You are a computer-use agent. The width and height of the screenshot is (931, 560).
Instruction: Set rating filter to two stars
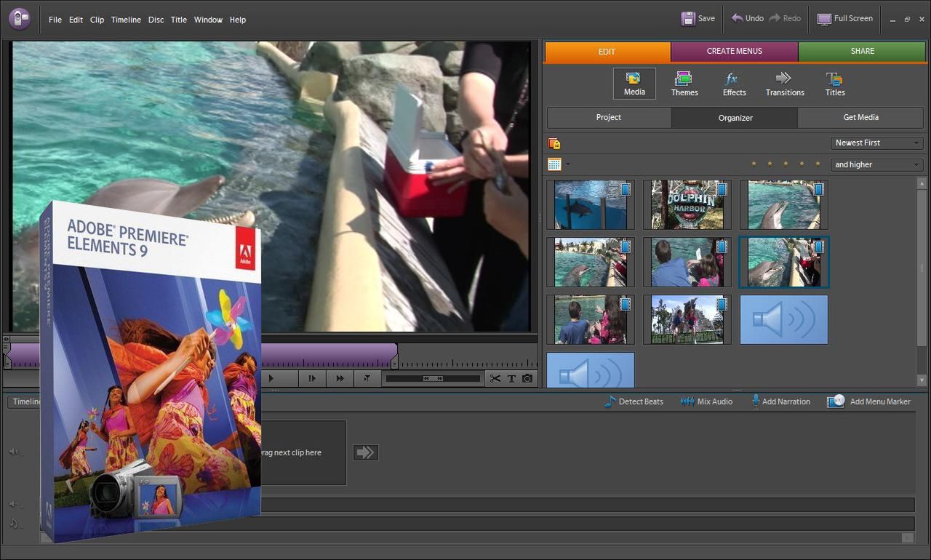point(770,164)
